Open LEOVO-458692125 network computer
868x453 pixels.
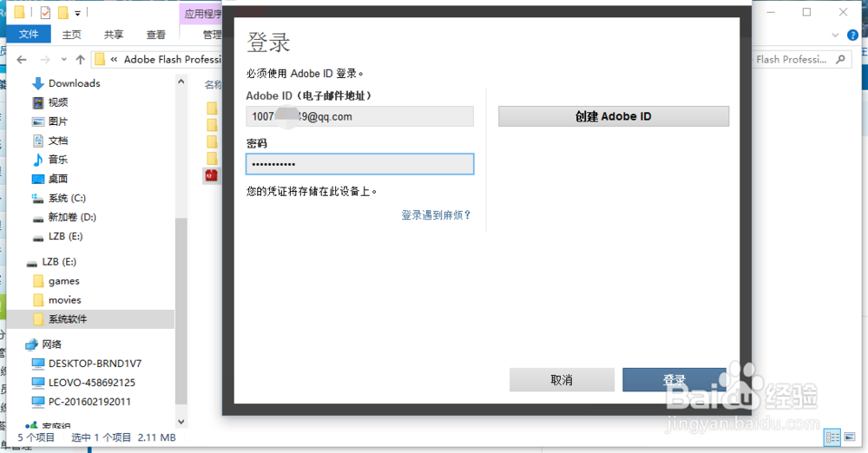92,383
